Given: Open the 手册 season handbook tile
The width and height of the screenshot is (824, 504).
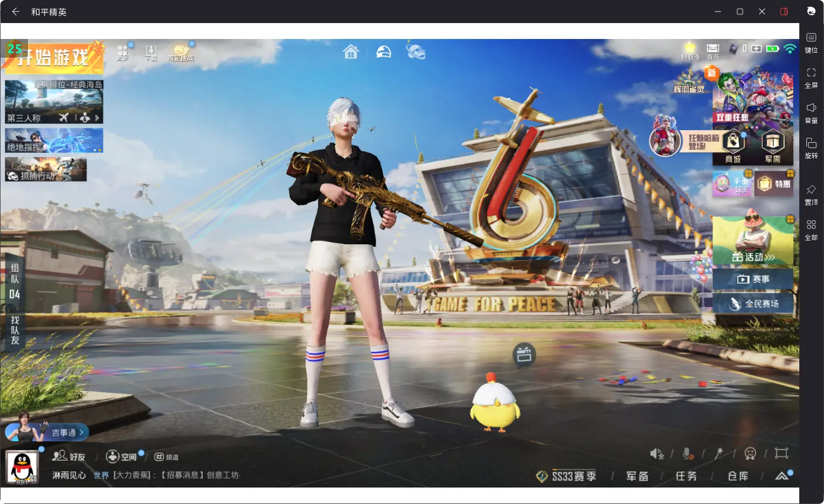Looking at the screenshot, I should pos(732,183).
